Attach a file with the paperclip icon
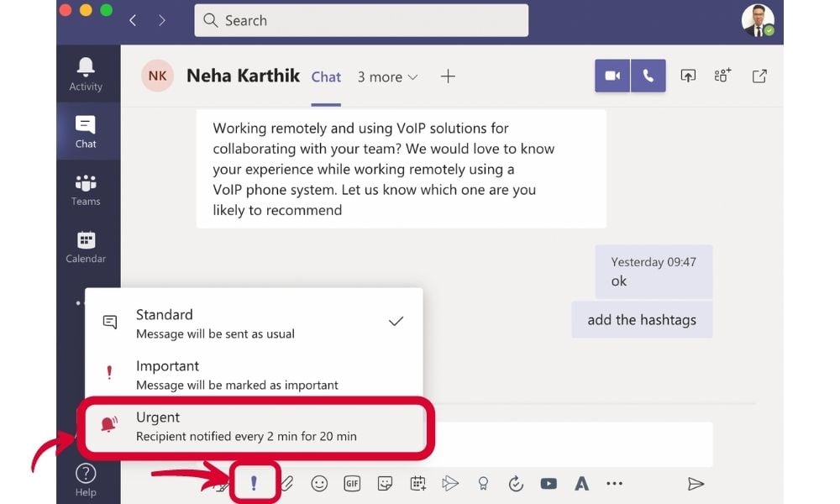840x504 pixels. 286,483
